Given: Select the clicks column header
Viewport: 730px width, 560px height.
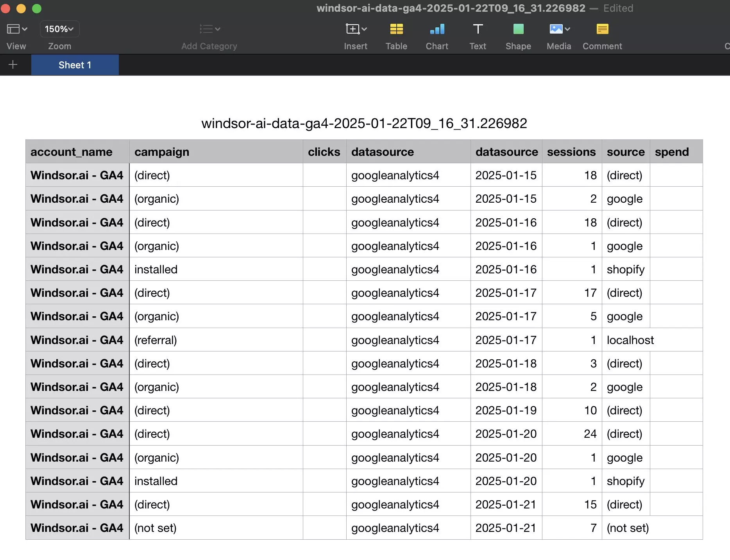Looking at the screenshot, I should [324, 152].
